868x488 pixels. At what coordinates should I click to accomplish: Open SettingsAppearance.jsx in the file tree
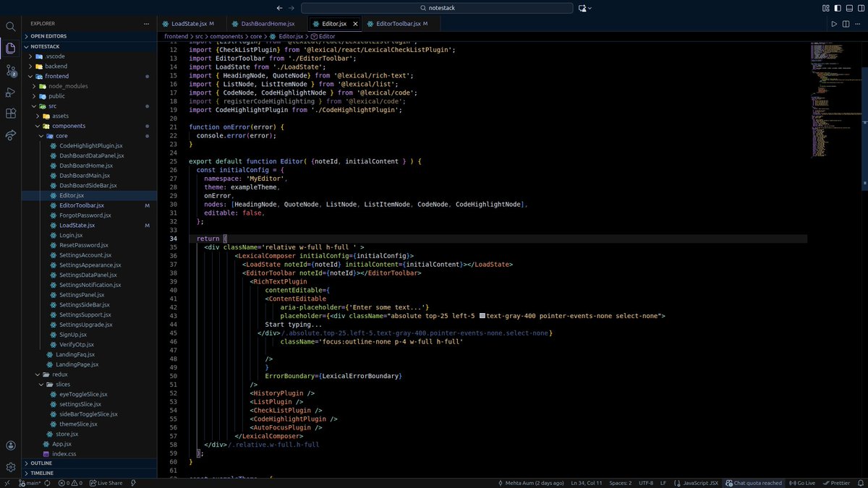[x=90, y=265]
